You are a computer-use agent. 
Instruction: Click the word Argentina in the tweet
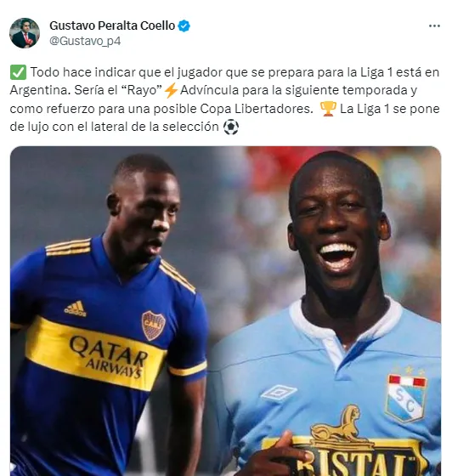tap(38, 90)
